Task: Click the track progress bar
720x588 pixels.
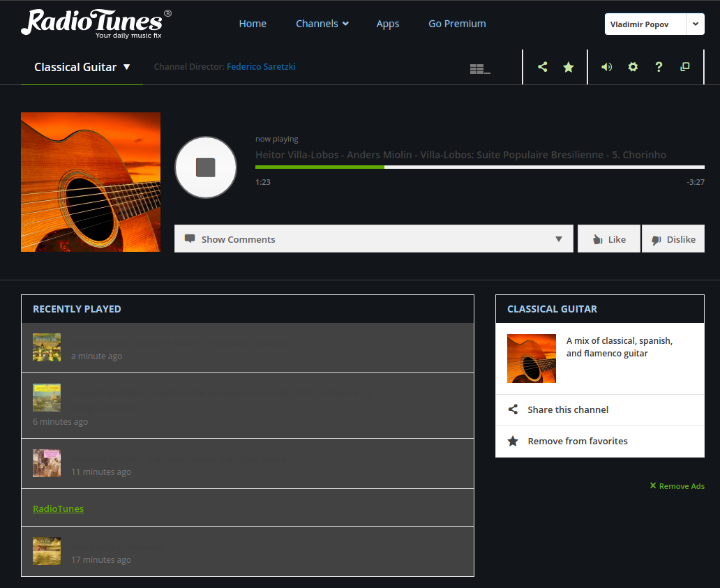Action: 480,167
